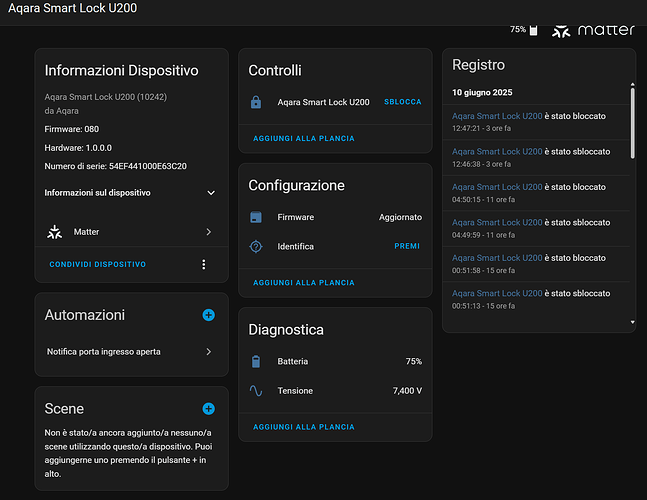This screenshot has height=500, width=647.
Task: Click the plus icon next to Automazioni
Action: [x=208, y=315]
